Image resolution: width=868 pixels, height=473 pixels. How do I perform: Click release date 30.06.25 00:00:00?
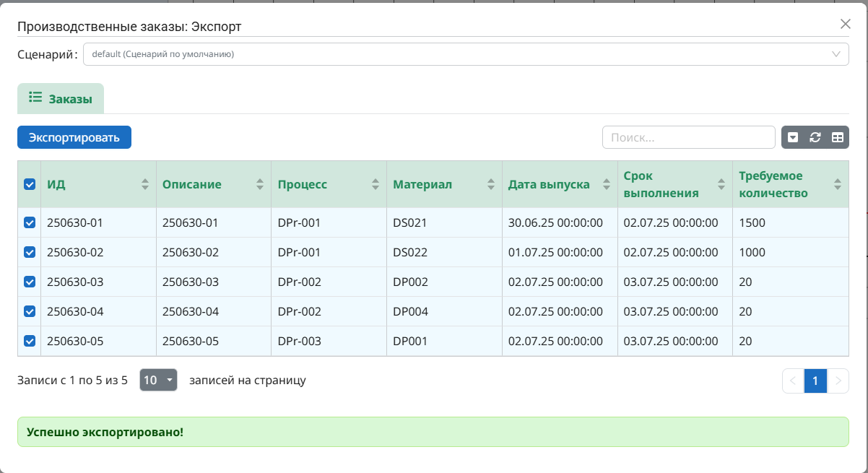[x=560, y=223]
